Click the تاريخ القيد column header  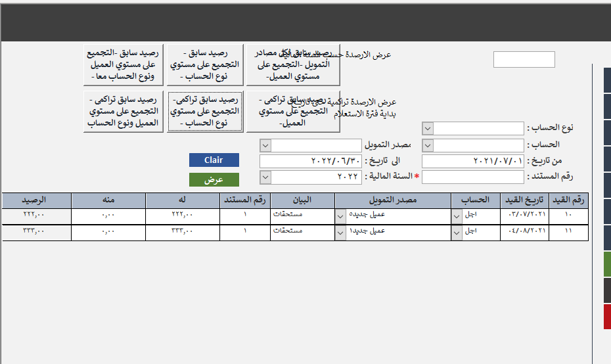tap(524, 200)
